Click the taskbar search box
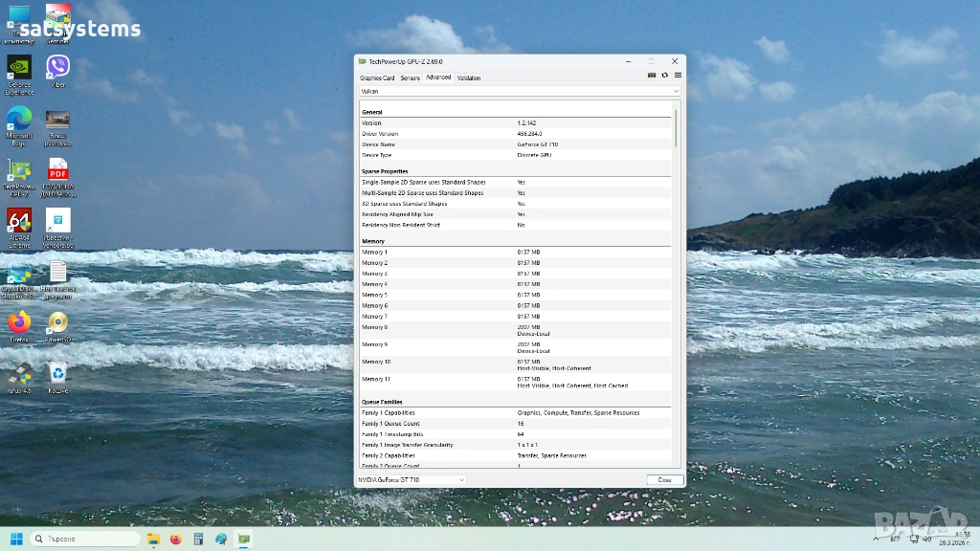The height and width of the screenshot is (551, 980). tap(84, 540)
